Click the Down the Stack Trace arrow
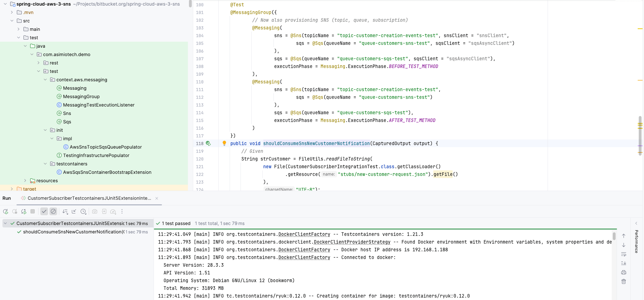 coord(624,245)
